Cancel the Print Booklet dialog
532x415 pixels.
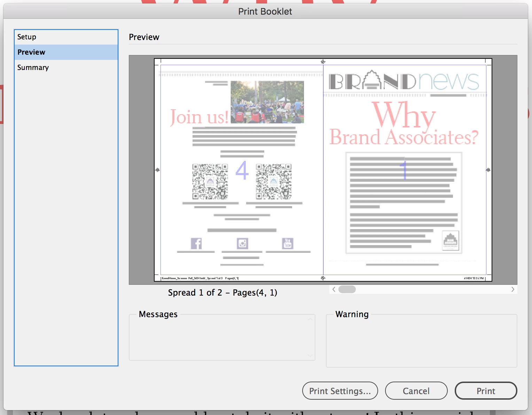[416, 391]
